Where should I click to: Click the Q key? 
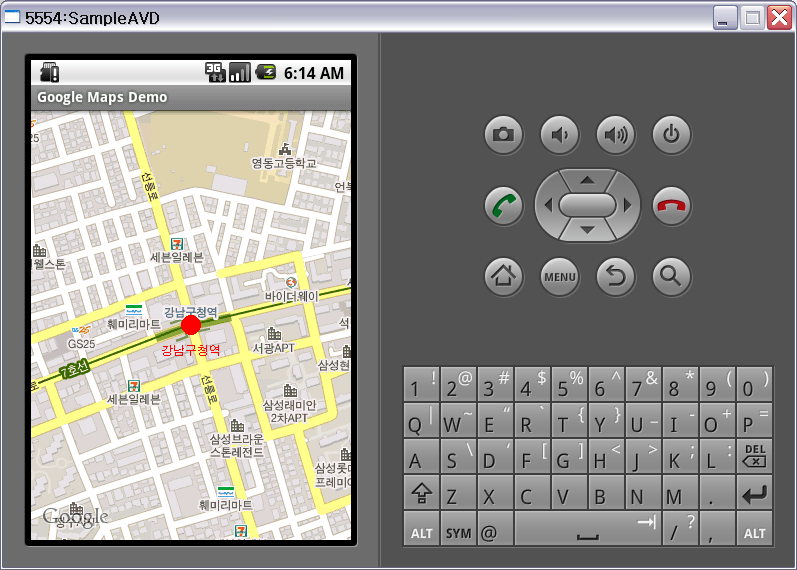tap(421, 420)
